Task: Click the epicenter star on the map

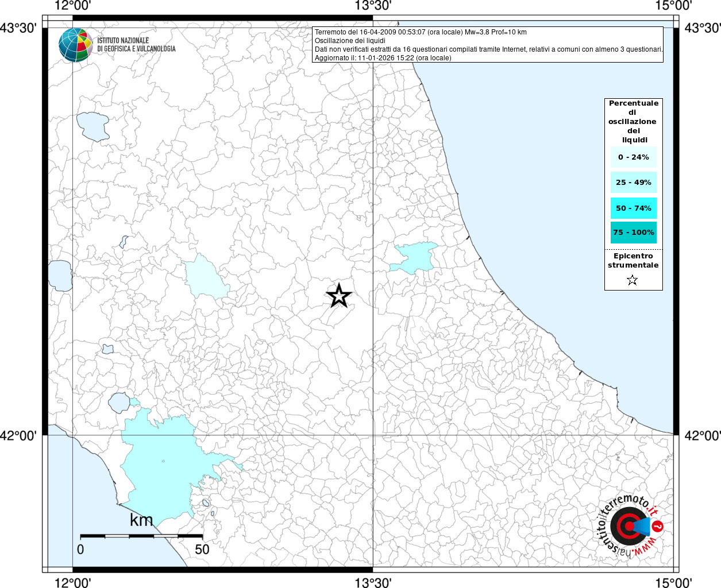Action: click(x=339, y=296)
